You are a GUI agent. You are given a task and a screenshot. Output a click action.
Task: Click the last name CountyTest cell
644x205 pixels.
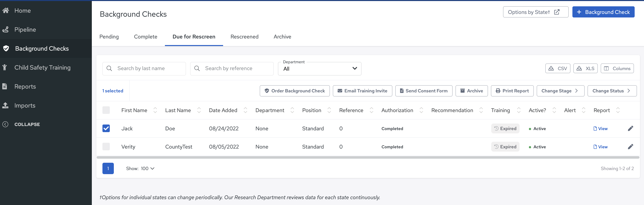pyautogui.click(x=179, y=147)
